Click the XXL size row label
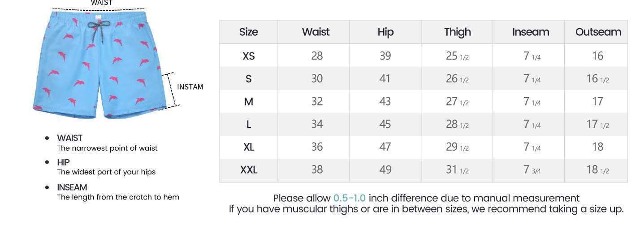 pyautogui.click(x=248, y=170)
